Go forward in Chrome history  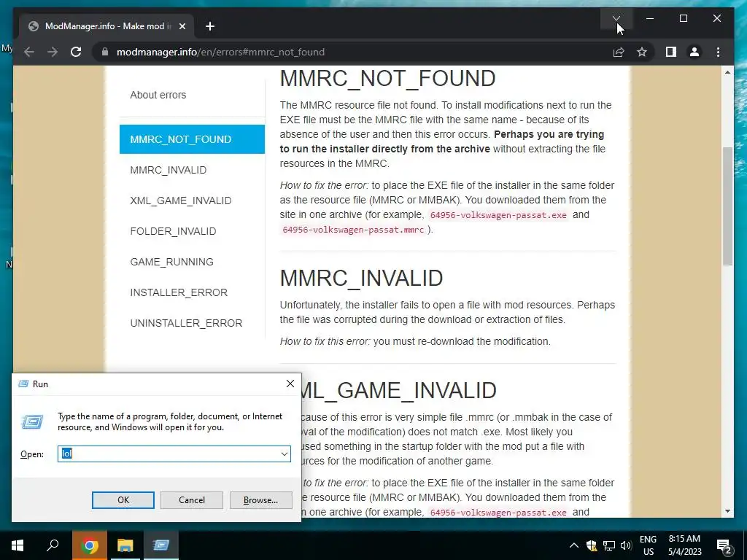pos(53,52)
